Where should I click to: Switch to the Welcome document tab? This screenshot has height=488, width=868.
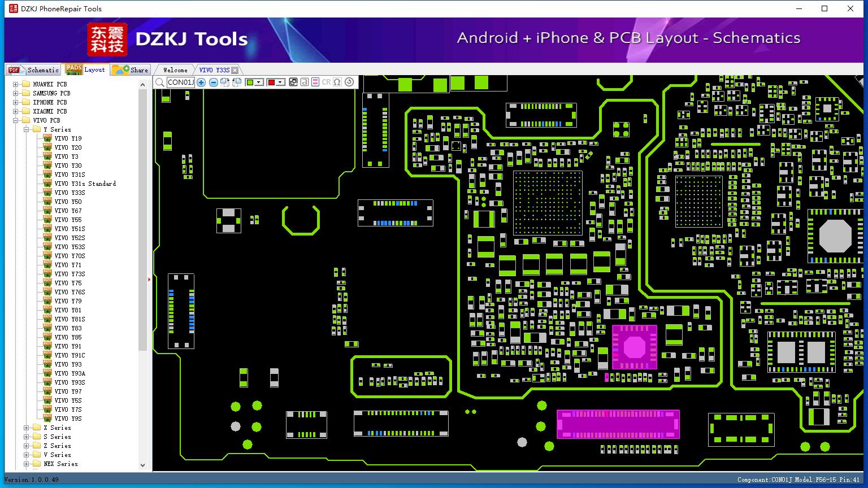[175, 70]
